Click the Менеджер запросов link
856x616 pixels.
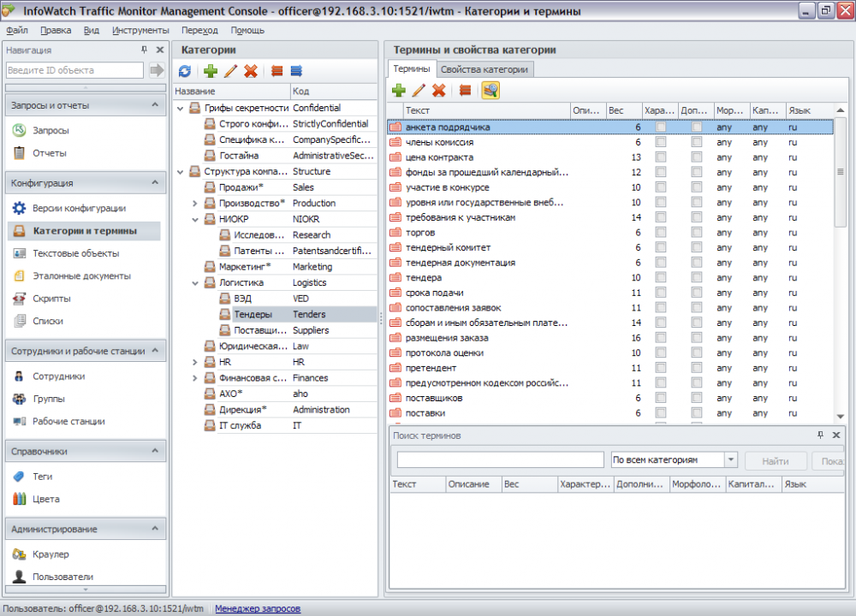click(258, 608)
